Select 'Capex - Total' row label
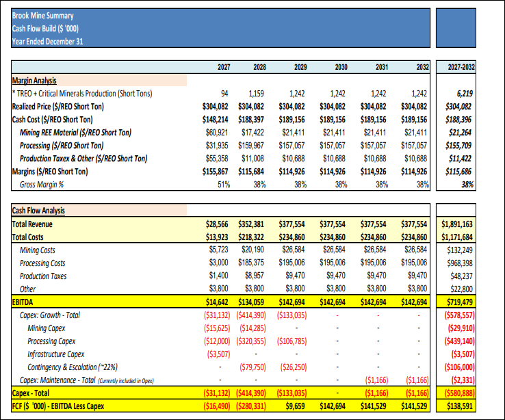The width and height of the screenshot is (505, 420). pyautogui.click(x=31, y=393)
